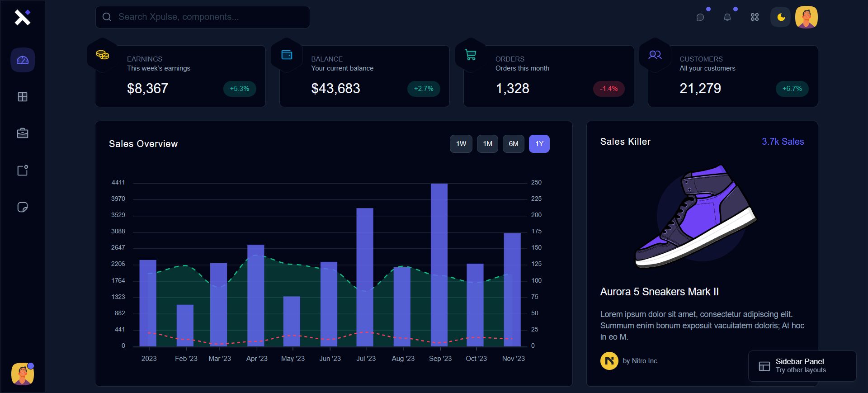Click the Sidebar Panel layout button
Image resolution: width=868 pixels, height=393 pixels.
pos(802,366)
